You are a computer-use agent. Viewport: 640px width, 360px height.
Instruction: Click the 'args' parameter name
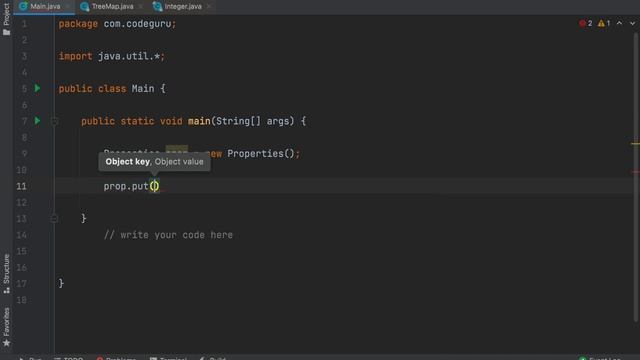pos(278,121)
